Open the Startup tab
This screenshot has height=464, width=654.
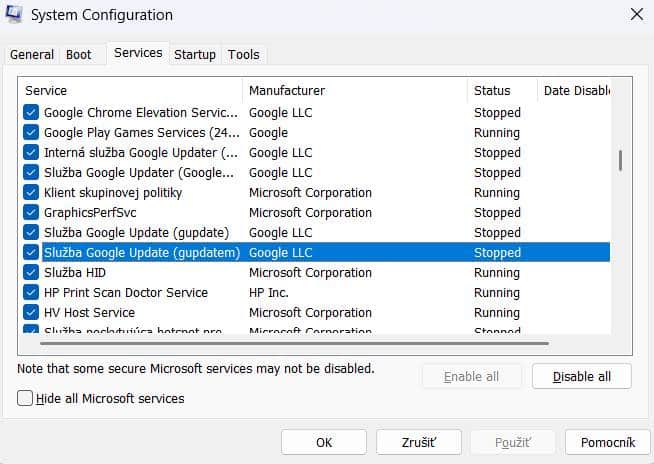[x=195, y=55]
